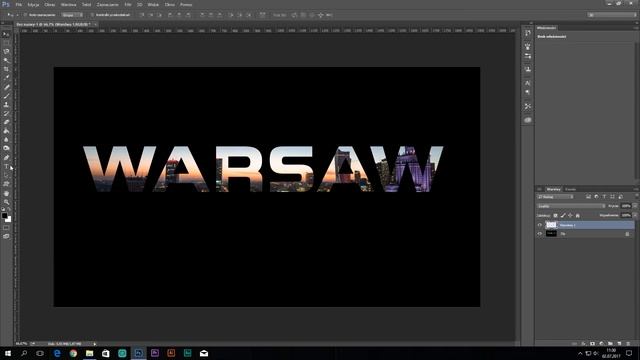This screenshot has height=360, width=640.
Task: Select the Rectangular Marquee tool
Action: (x=6, y=43)
